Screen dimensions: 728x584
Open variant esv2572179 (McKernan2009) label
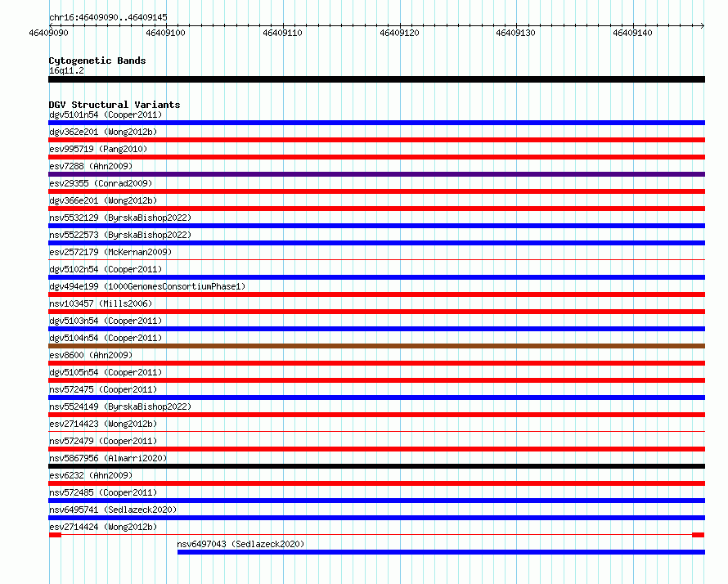(110, 252)
